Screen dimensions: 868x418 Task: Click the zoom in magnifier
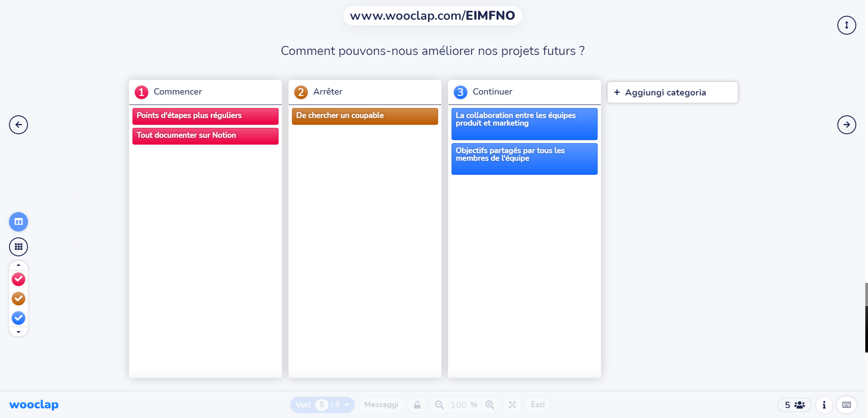pos(490,404)
